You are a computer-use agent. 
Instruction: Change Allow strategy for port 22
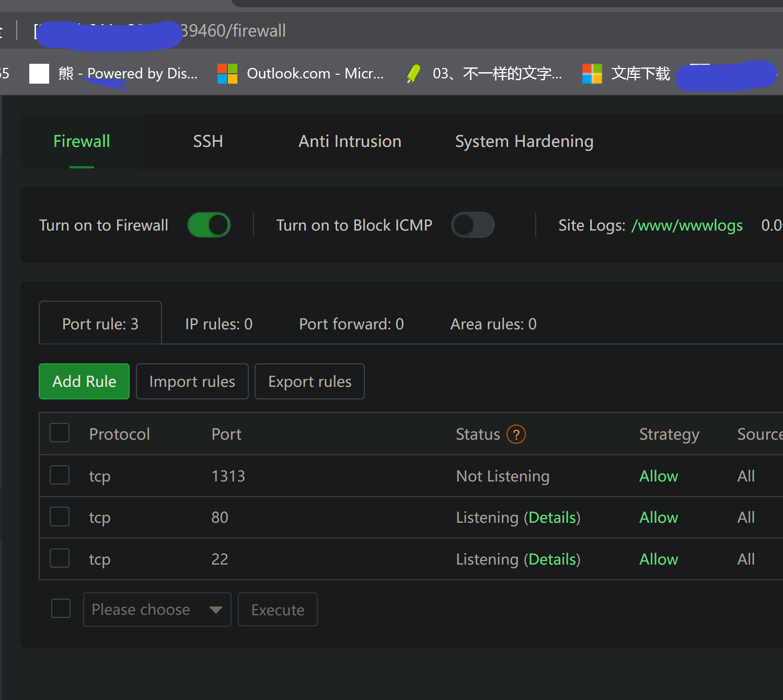point(658,559)
